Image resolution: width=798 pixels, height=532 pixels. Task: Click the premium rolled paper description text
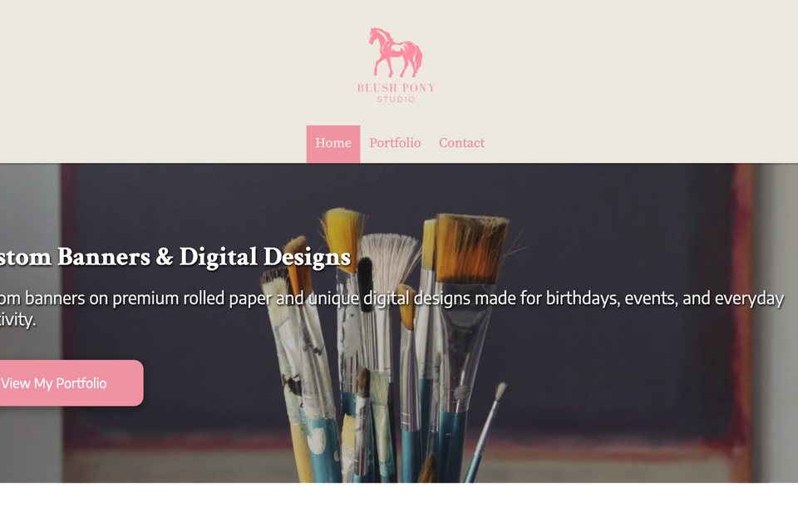point(210,298)
